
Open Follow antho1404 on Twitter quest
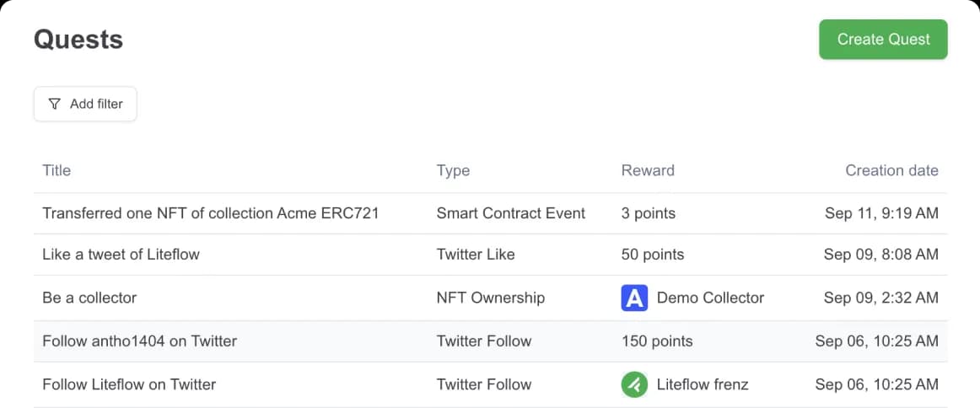pos(139,341)
